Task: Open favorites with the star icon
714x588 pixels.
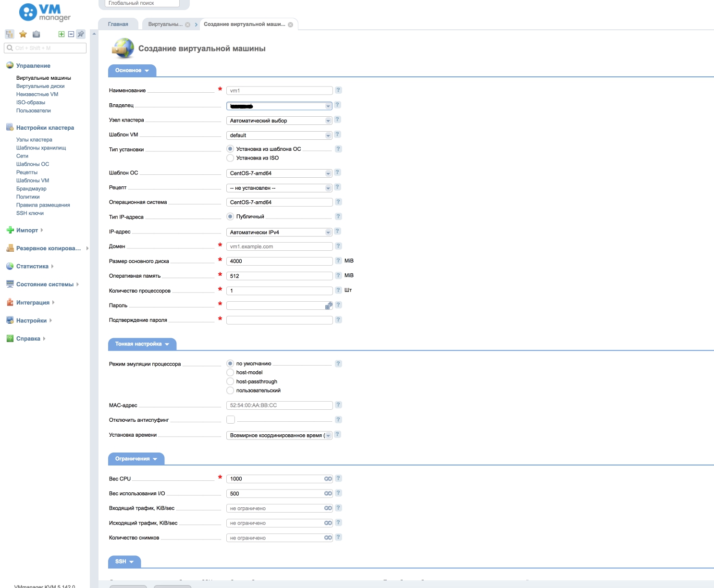Action: click(x=23, y=34)
